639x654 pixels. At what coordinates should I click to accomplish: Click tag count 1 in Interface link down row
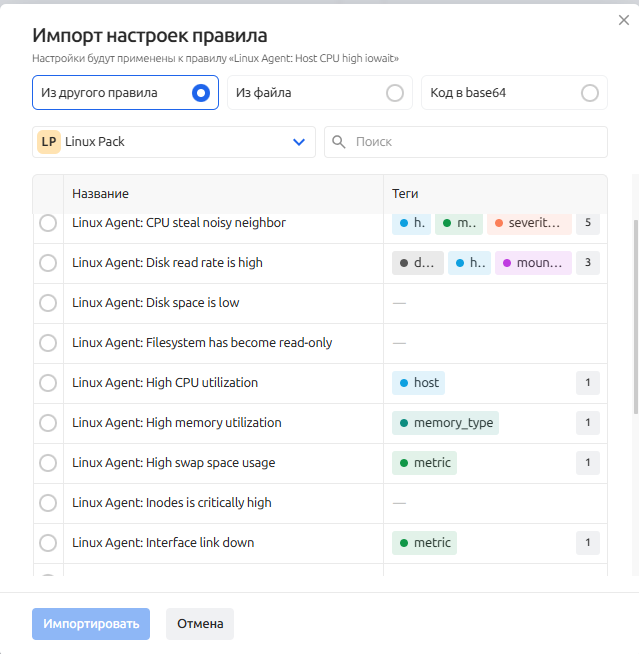coord(588,543)
